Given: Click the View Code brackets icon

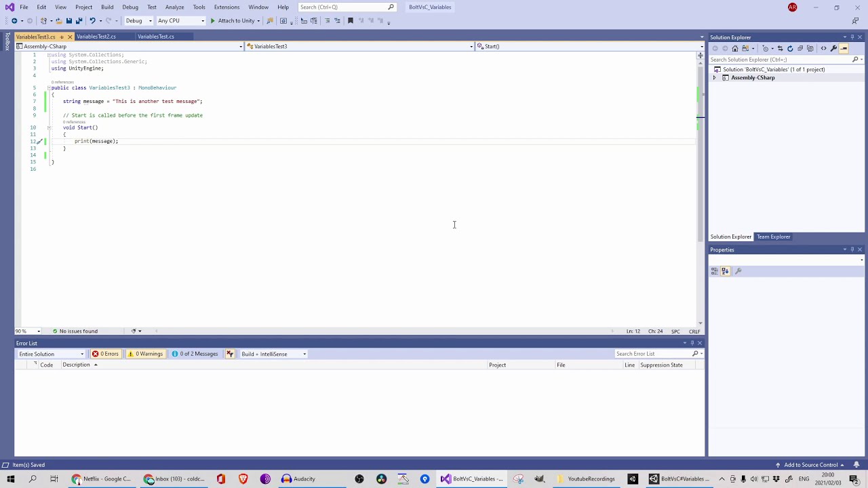Looking at the screenshot, I should coord(823,49).
